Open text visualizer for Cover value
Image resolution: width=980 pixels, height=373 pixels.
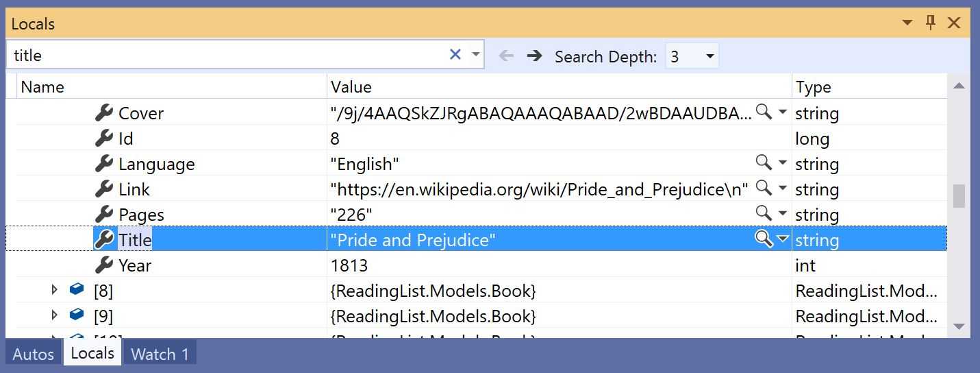coord(764,112)
